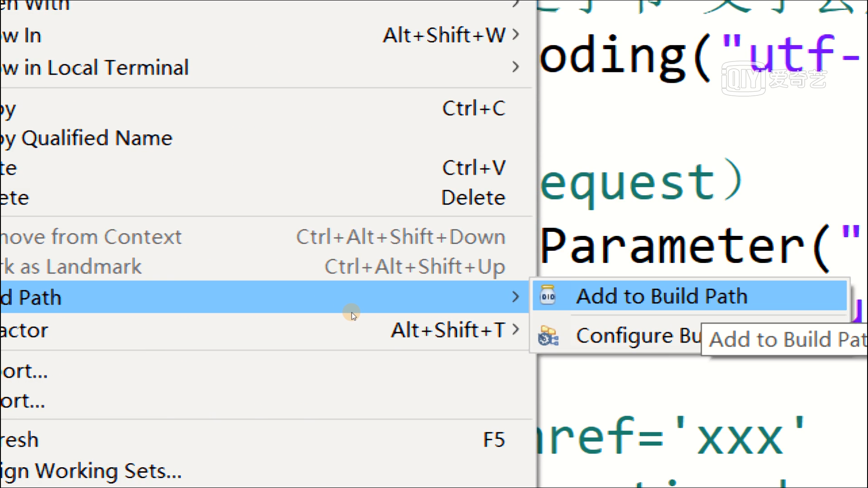
Task: Expand the Build Path submenu chevron
Action: tap(515, 297)
